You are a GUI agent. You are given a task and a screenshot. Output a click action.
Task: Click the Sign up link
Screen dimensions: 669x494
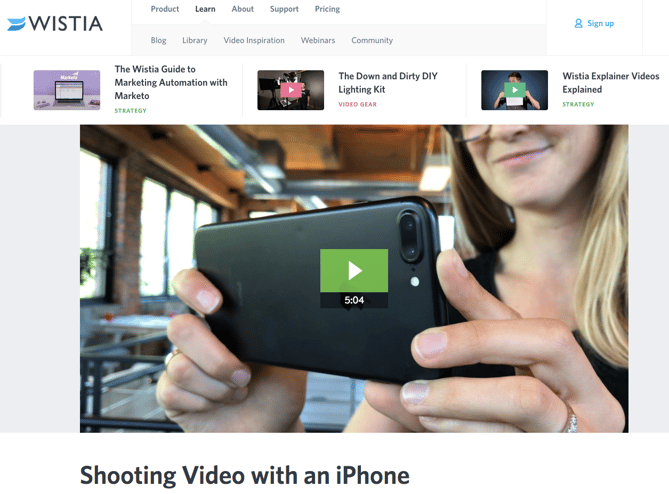coord(600,23)
